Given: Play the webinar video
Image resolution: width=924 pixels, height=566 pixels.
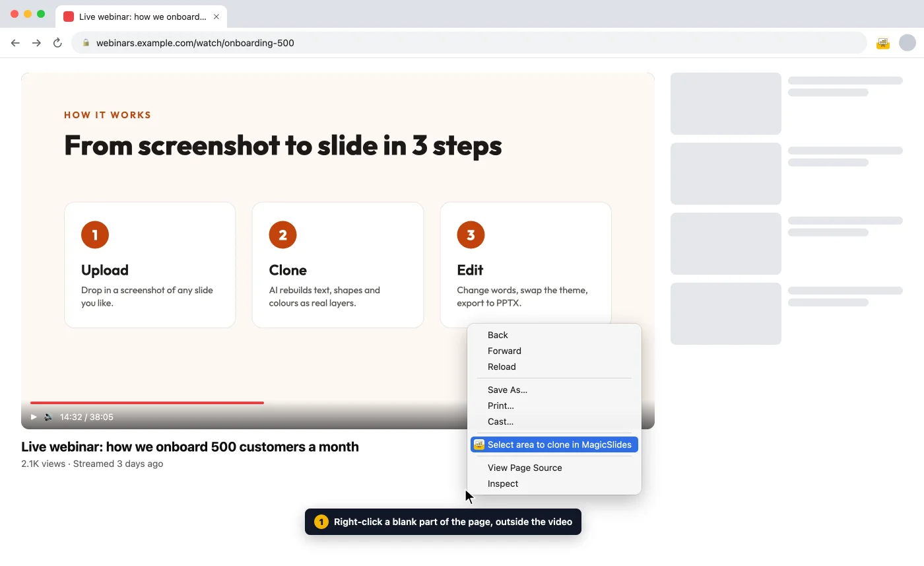Looking at the screenshot, I should pyautogui.click(x=34, y=417).
